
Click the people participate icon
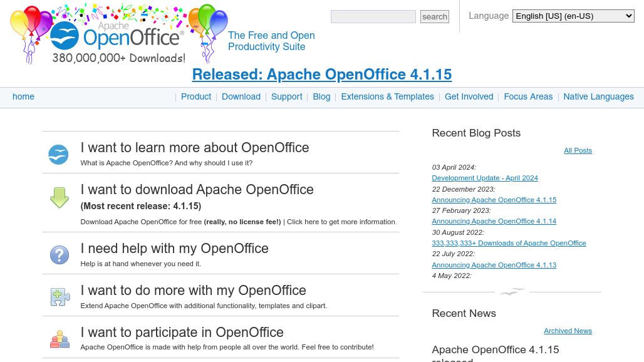(x=60, y=339)
